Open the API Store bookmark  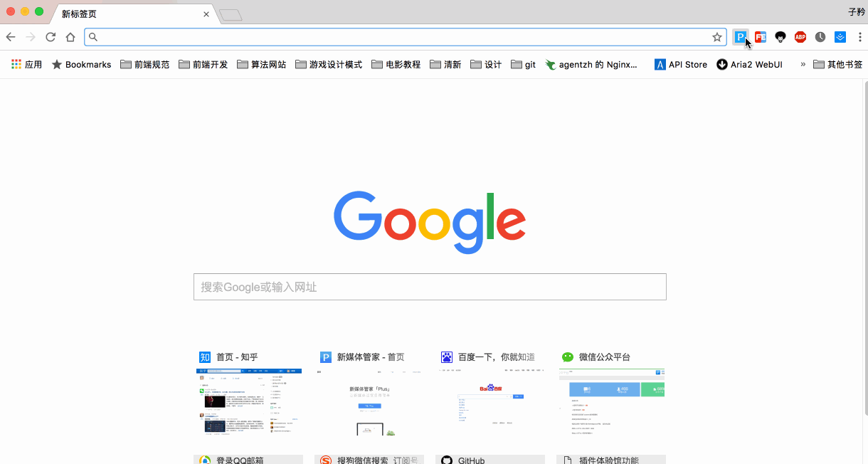(680, 64)
